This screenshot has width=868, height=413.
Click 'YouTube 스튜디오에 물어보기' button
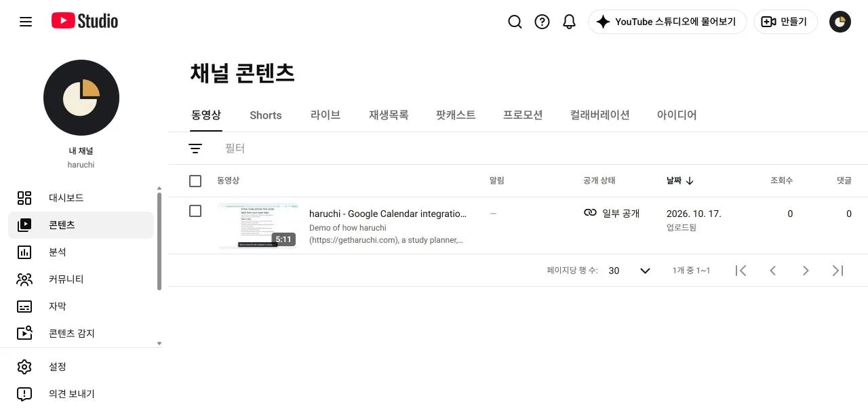pos(667,22)
